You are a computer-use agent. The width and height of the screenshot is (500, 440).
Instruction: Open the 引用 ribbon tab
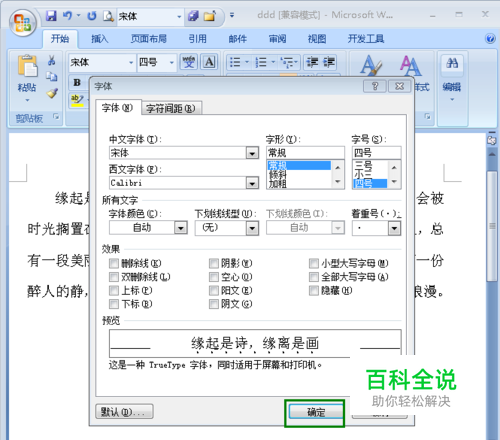coord(197,39)
